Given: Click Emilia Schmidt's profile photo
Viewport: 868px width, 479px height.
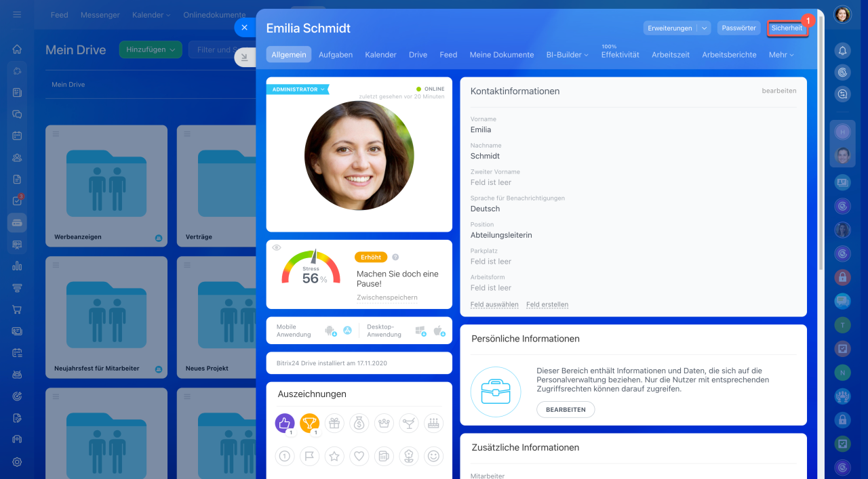Looking at the screenshot, I should [x=359, y=156].
